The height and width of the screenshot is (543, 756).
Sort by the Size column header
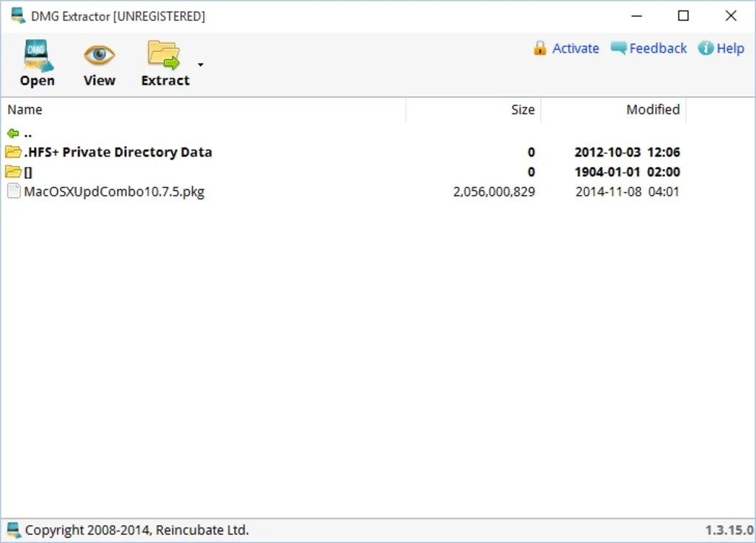pos(522,110)
